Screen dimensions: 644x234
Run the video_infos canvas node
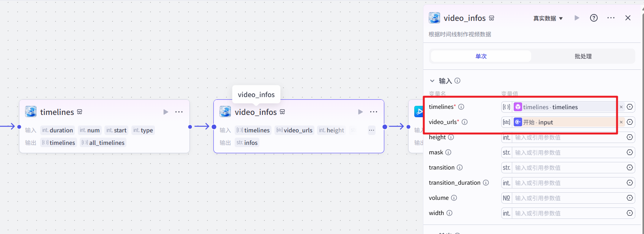click(x=360, y=112)
